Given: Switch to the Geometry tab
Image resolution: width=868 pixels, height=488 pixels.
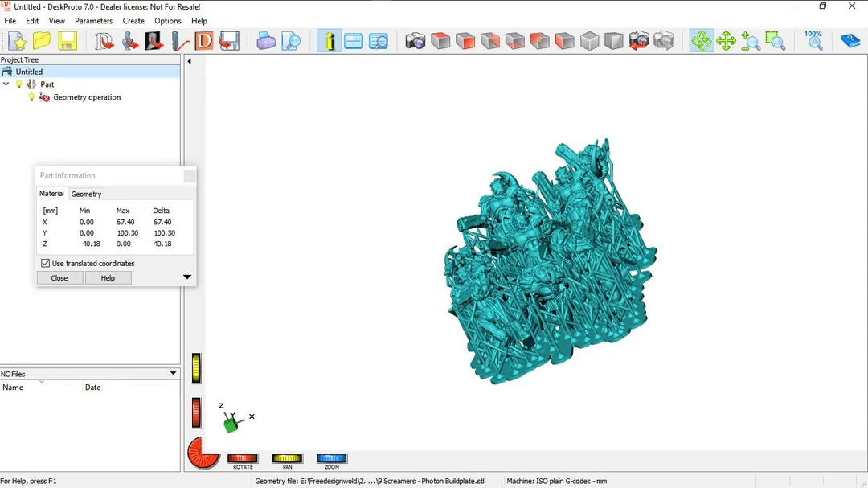Looking at the screenshot, I should pyautogui.click(x=86, y=194).
